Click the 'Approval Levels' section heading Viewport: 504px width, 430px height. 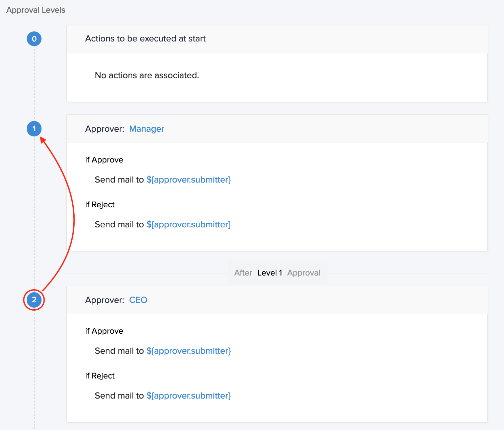coord(36,10)
